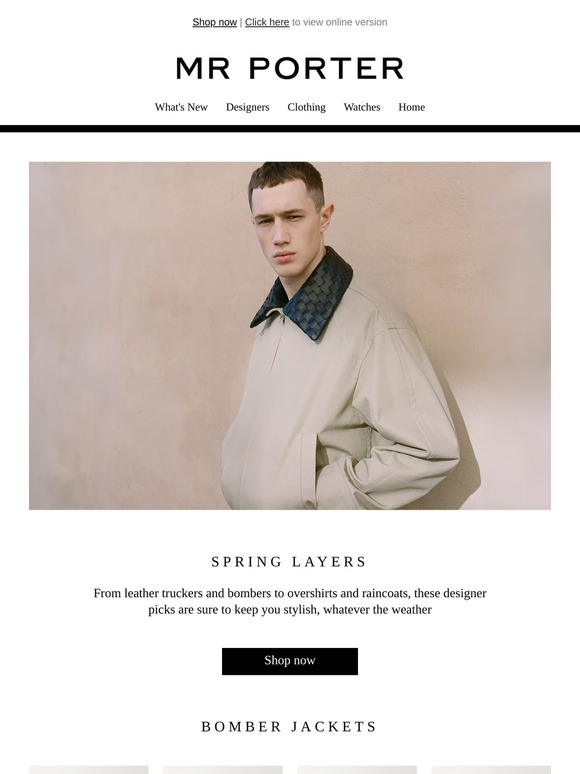Open the 'Click here' online version link
The width and height of the screenshot is (580, 774).
tap(267, 22)
